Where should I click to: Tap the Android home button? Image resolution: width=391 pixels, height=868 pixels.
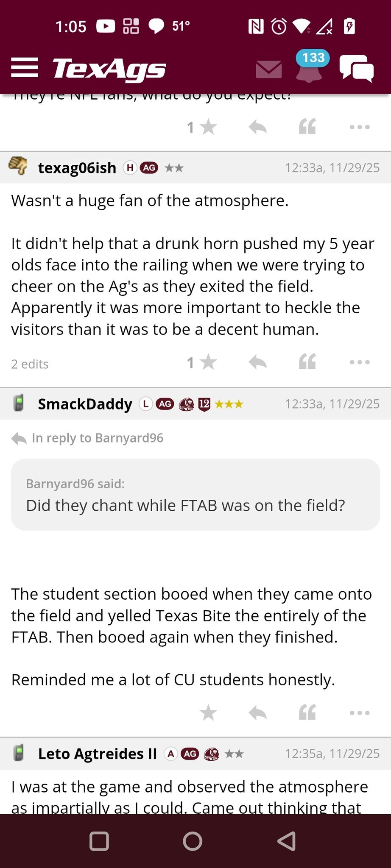(193, 841)
